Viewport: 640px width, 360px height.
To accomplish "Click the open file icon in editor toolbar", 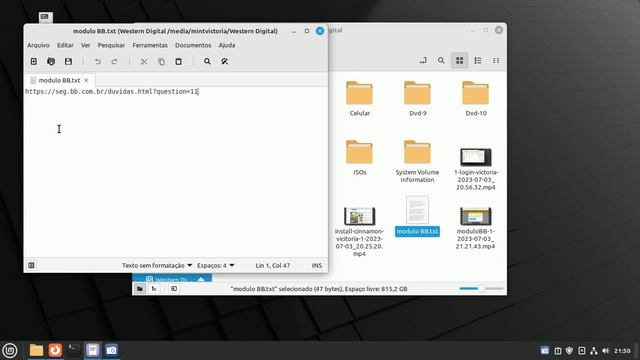I will (x=51, y=61).
